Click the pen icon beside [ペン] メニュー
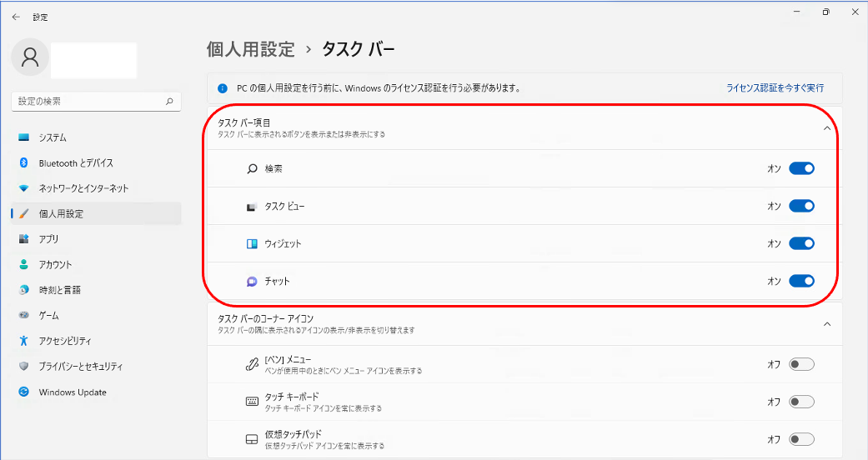This screenshot has height=460, width=868. (252, 364)
